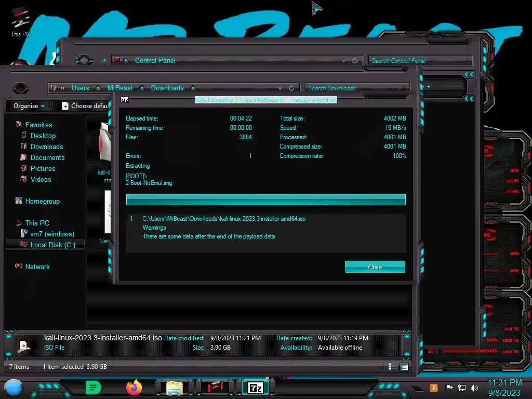Open File Explorer on taskbar
The image size is (532, 399).
(x=175, y=388)
